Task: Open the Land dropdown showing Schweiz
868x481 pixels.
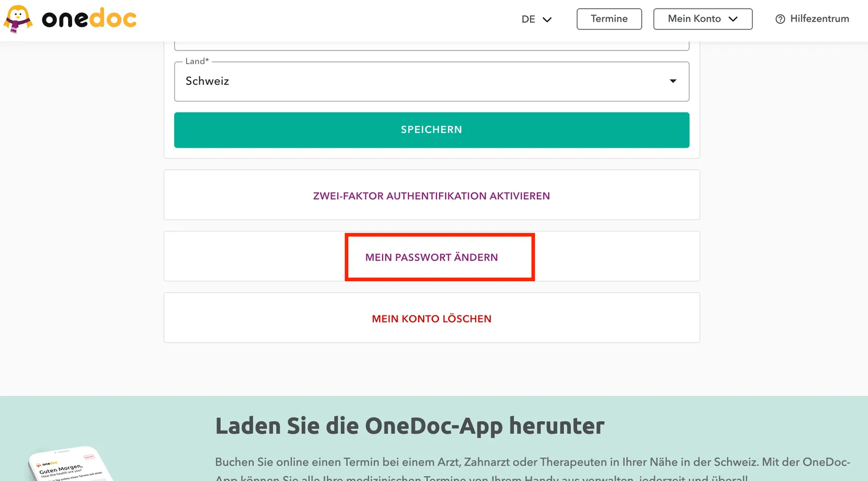Action: (x=431, y=81)
